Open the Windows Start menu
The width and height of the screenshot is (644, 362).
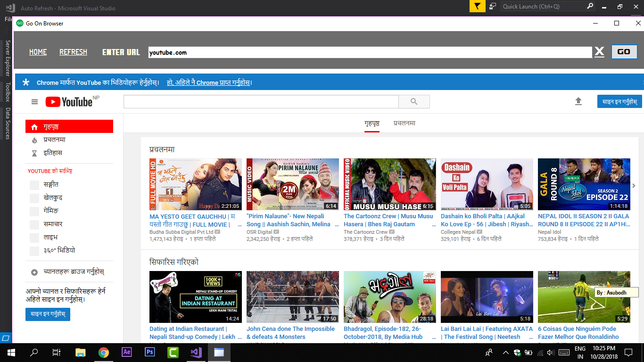pyautogui.click(x=11, y=352)
